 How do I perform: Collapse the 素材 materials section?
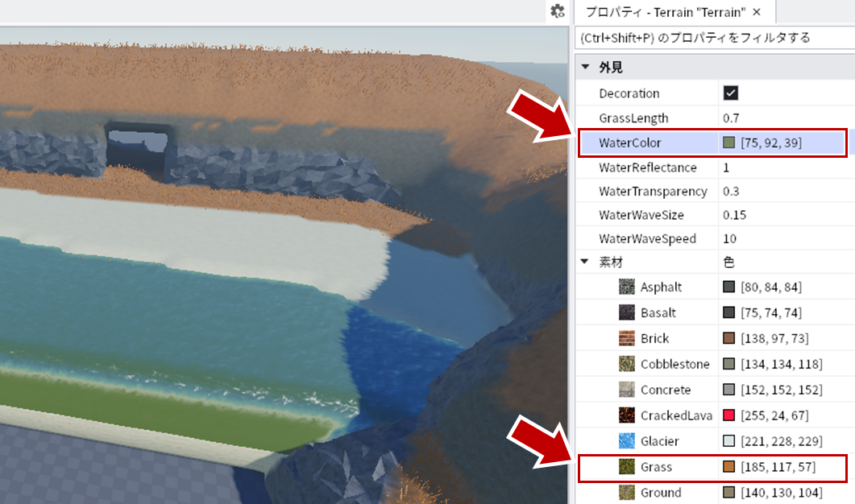tap(584, 262)
